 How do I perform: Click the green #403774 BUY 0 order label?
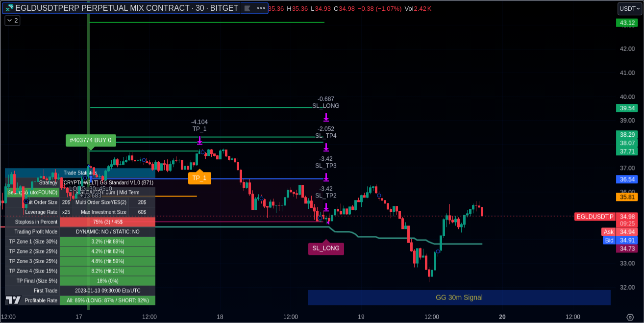point(91,140)
